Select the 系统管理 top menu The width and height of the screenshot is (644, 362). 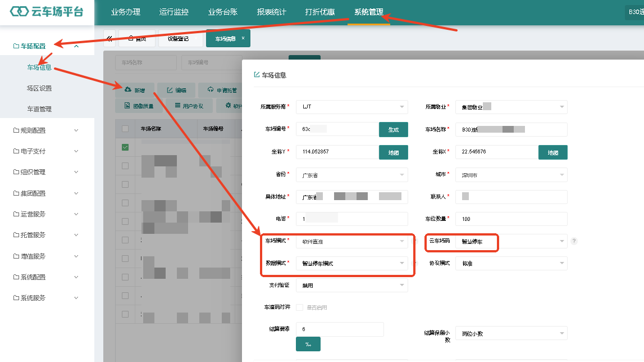[369, 12]
